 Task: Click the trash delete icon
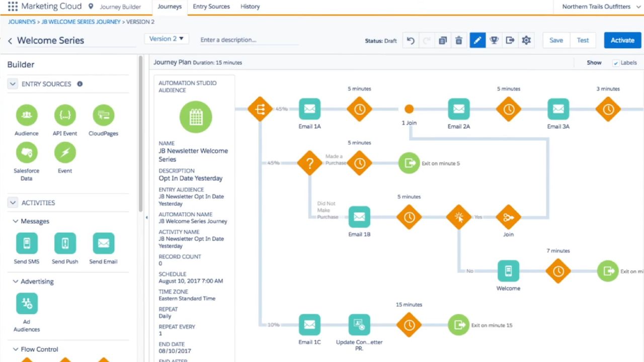(x=459, y=40)
